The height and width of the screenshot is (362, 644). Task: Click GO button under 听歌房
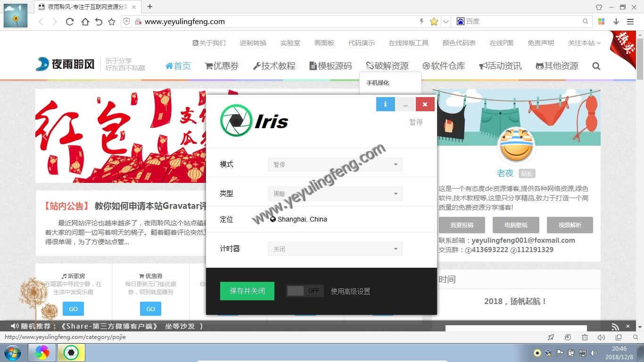click(73, 309)
